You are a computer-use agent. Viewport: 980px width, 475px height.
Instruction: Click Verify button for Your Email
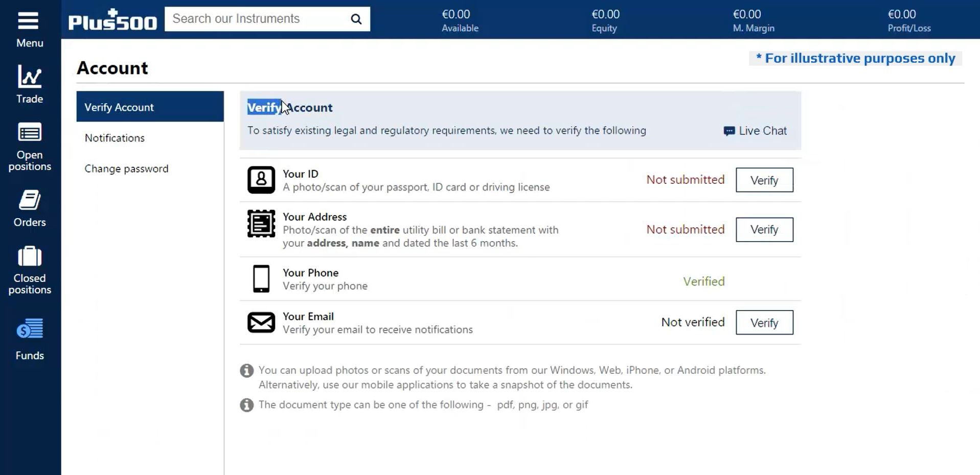click(764, 323)
